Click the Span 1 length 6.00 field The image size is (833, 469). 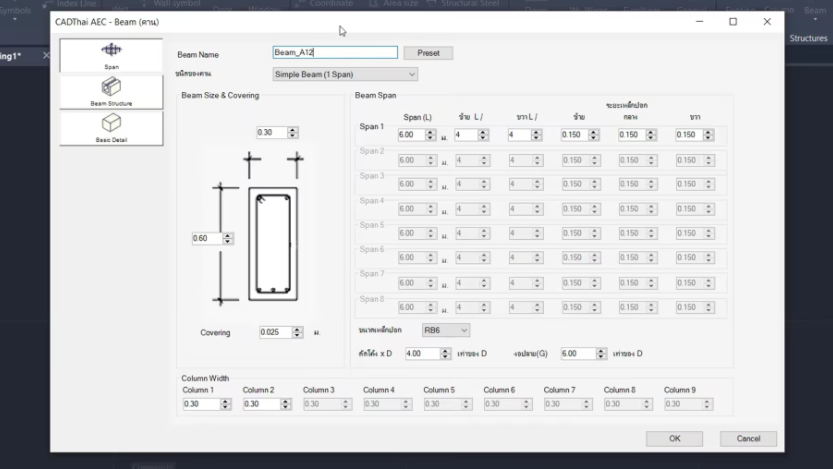[x=412, y=134]
